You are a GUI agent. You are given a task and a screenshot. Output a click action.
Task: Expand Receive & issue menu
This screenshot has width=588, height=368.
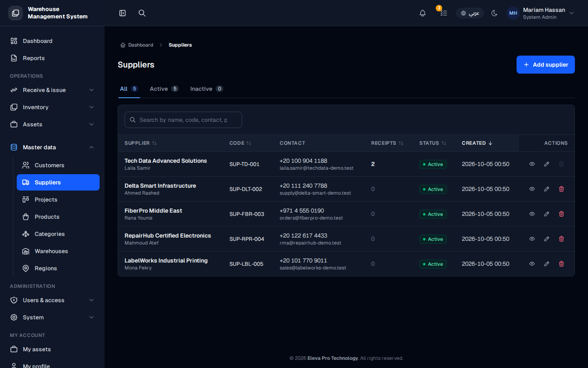(x=52, y=90)
